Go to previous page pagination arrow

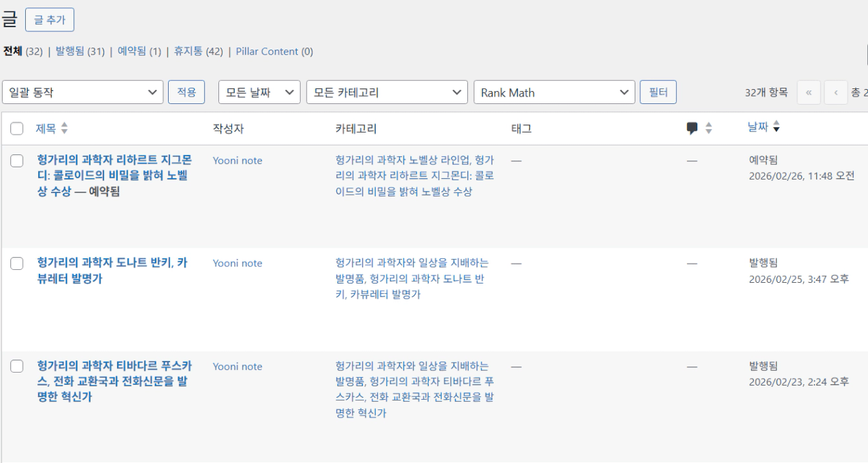click(x=835, y=92)
